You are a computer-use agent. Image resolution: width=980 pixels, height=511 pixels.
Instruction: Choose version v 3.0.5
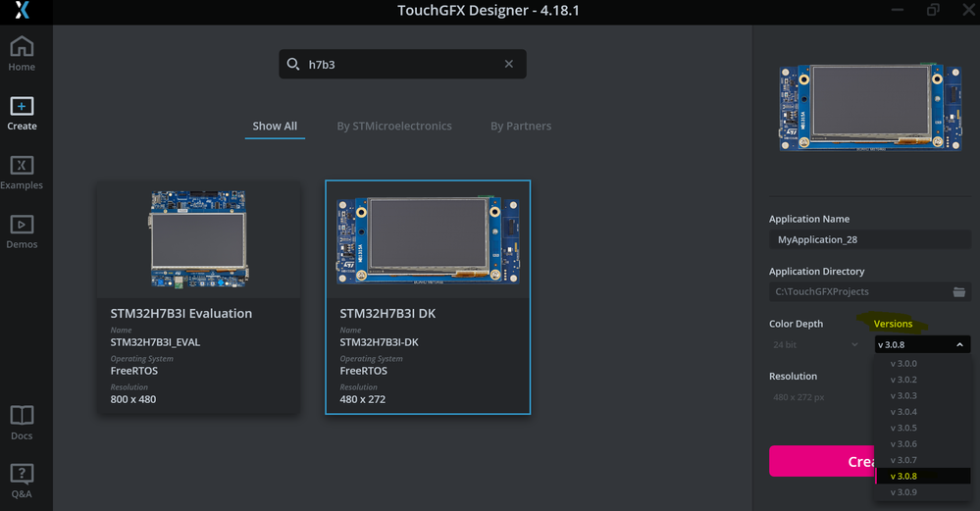[x=922, y=428]
